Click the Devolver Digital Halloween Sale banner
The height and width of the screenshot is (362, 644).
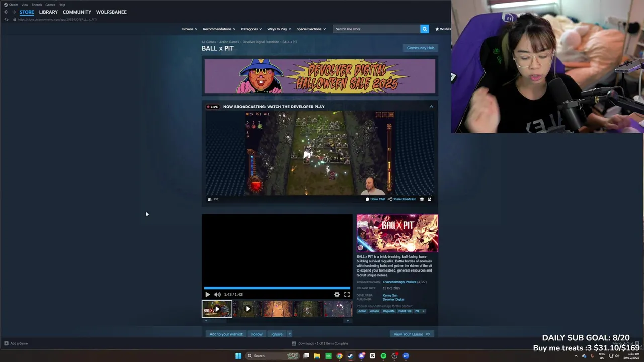[320, 76]
